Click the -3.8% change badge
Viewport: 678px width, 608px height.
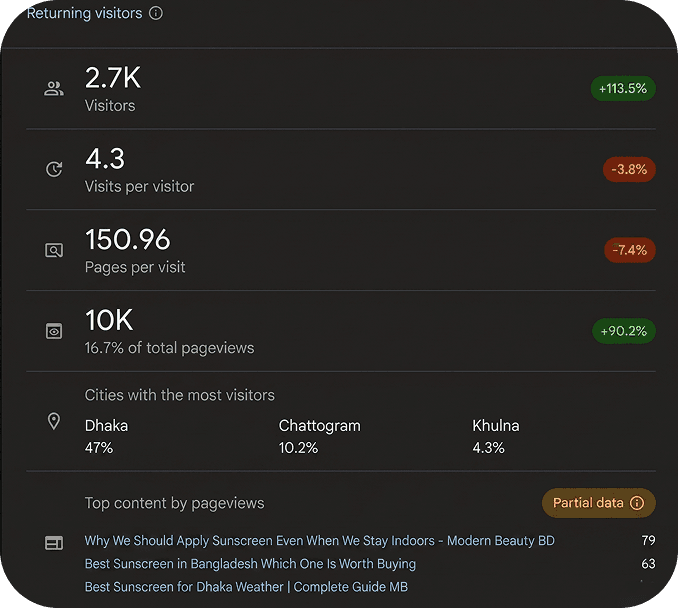coord(629,169)
